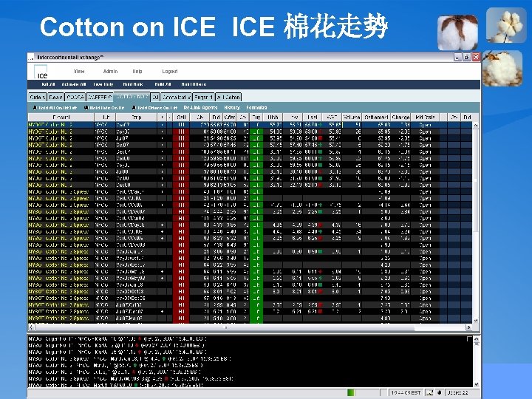Click the window title bar icon beside IntercontinentalExchange
This screenshot has height=399, width=532.
pyautogui.click(x=31, y=58)
